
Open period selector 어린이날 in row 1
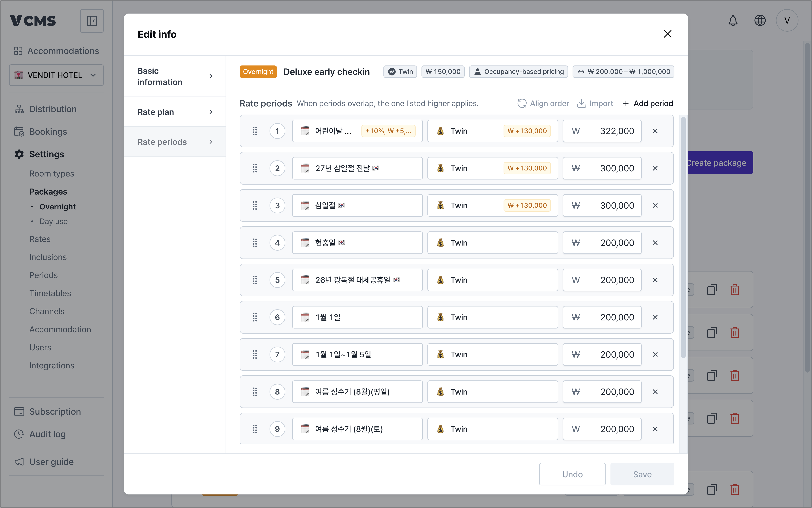[x=357, y=131]
